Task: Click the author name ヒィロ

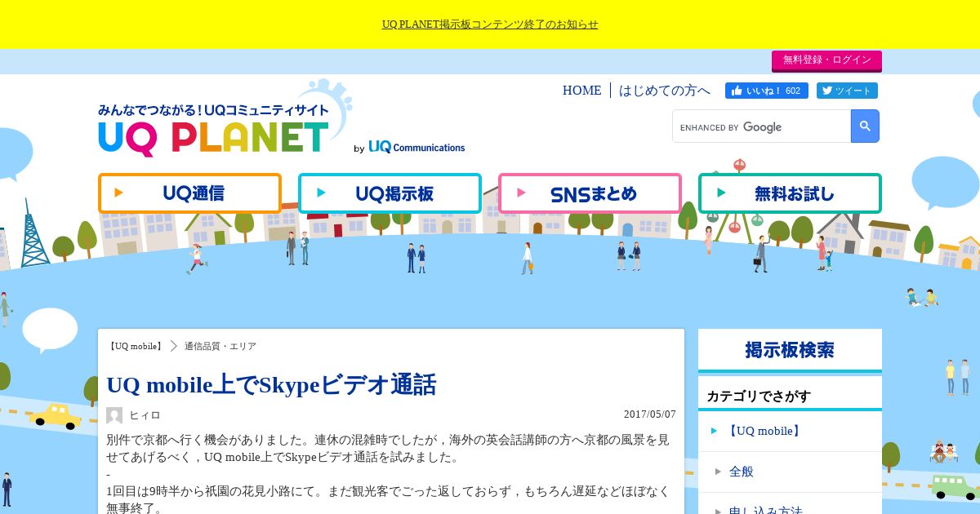Action: [145, 415]
